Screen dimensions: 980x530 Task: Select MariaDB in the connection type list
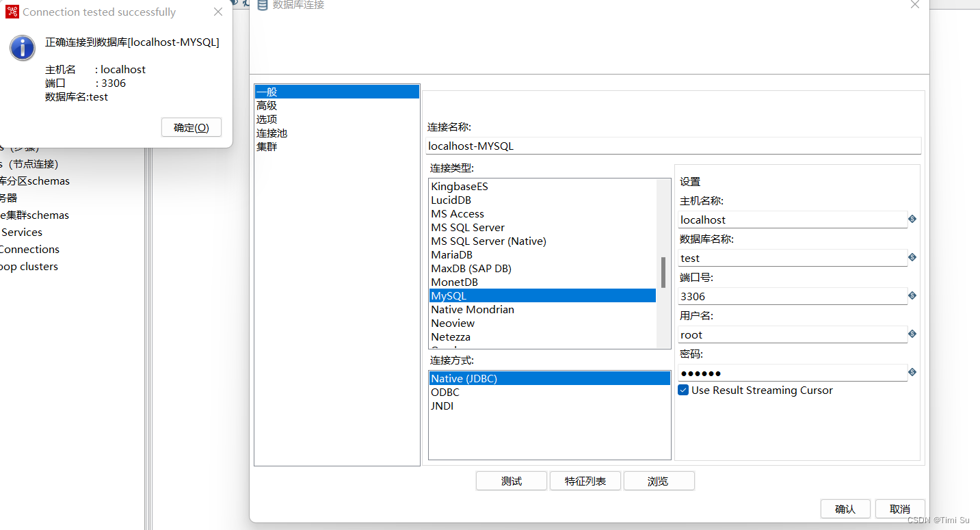tap(451, 254)
